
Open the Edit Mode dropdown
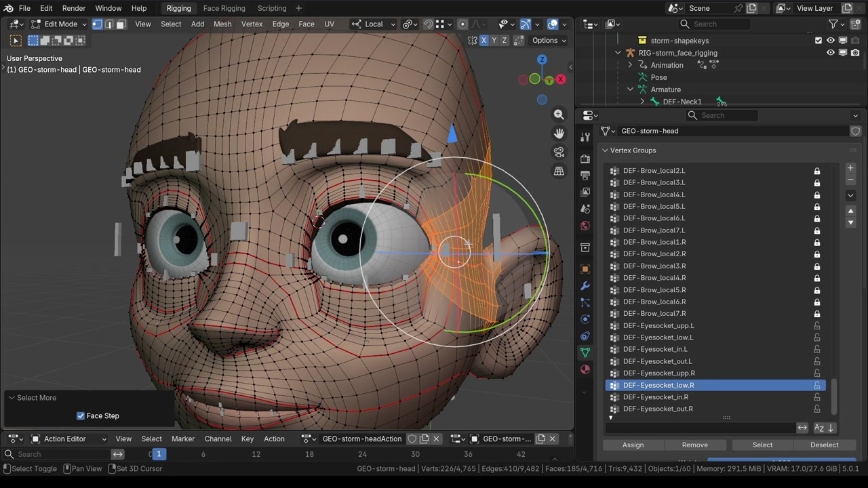coord(60,24)
